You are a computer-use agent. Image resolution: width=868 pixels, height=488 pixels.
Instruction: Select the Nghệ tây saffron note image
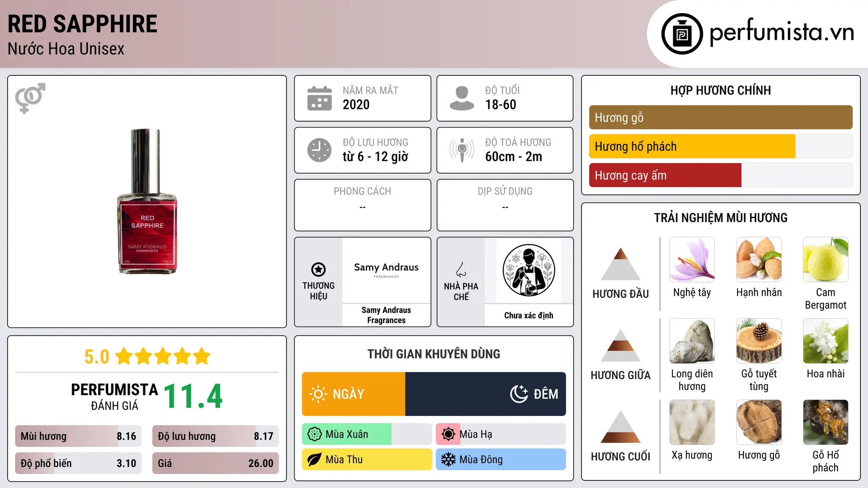click(692, 259)
